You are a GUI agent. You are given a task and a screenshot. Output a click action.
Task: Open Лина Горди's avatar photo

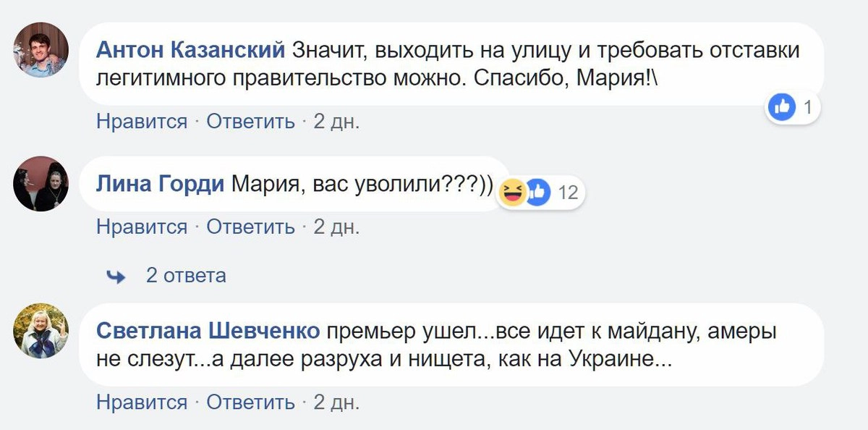tap(41, 184)
